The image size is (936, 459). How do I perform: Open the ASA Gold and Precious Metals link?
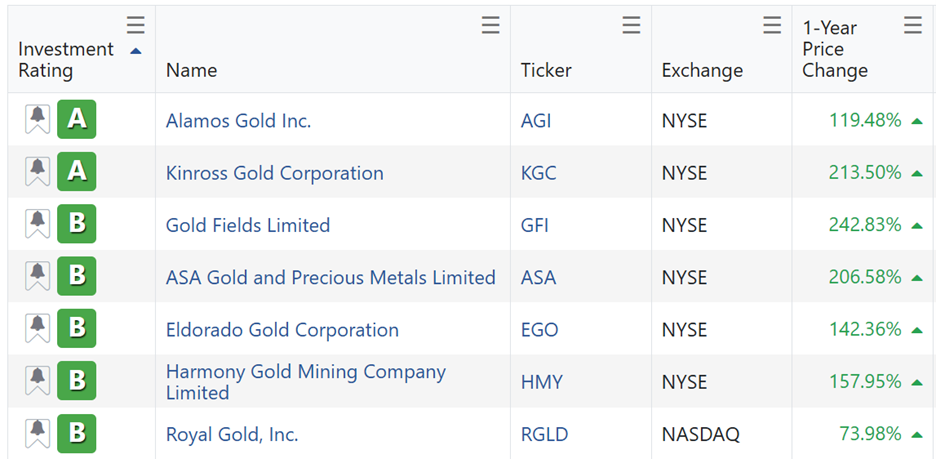[x=330, y=277]
